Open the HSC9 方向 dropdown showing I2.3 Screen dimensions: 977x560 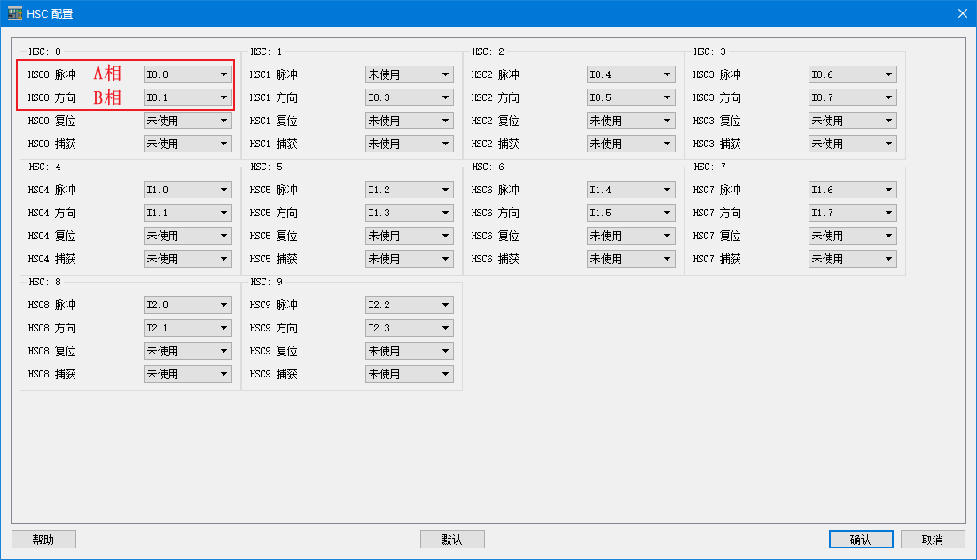click(x=410, y=328)
